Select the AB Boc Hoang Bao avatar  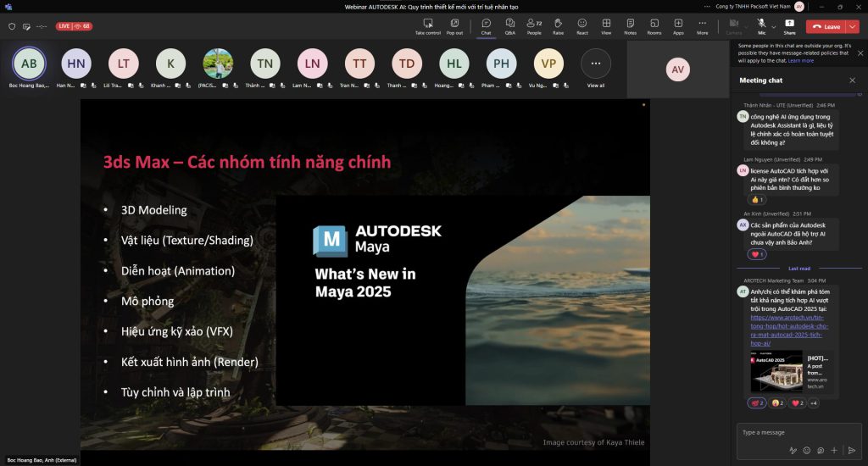[29, 64]
